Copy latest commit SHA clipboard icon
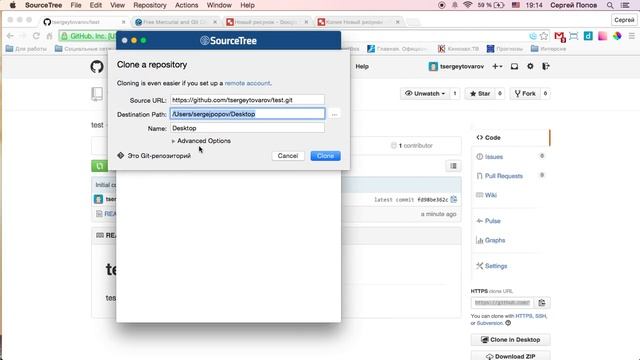 pyautogui.click(x=453, y=199)
